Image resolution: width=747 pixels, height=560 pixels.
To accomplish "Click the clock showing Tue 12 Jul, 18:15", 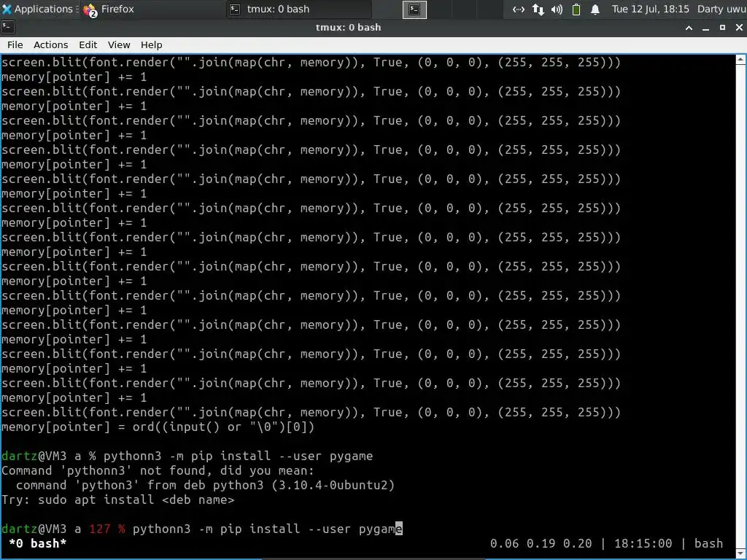I will (x=650, y=9).
